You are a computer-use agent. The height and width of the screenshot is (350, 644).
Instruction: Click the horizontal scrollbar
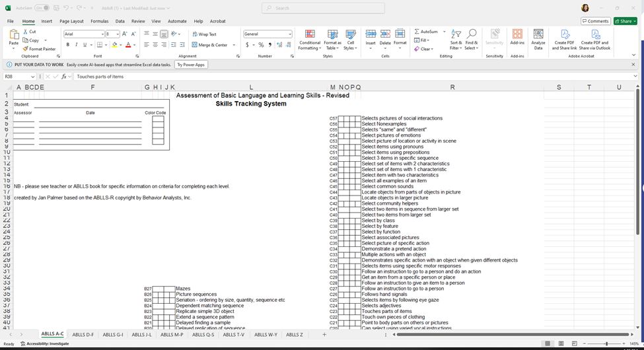(513, 335)
